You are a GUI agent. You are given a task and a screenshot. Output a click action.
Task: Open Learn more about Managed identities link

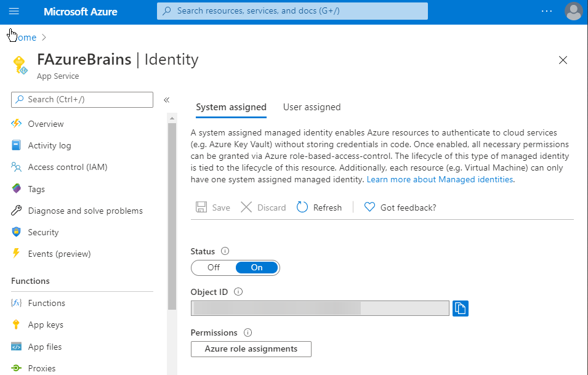pyautogui.click(x=440, y=180)
